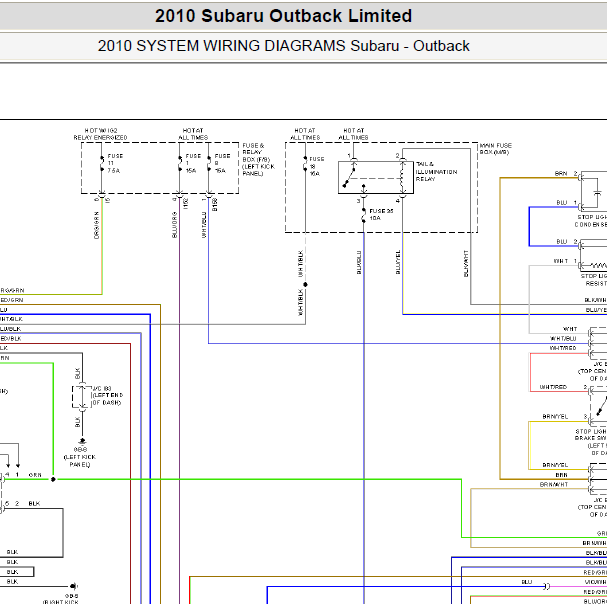Click the 'FUSE 1 15A' label
The width and height of the screenshot is (607, 604).
tap(193, 163)
